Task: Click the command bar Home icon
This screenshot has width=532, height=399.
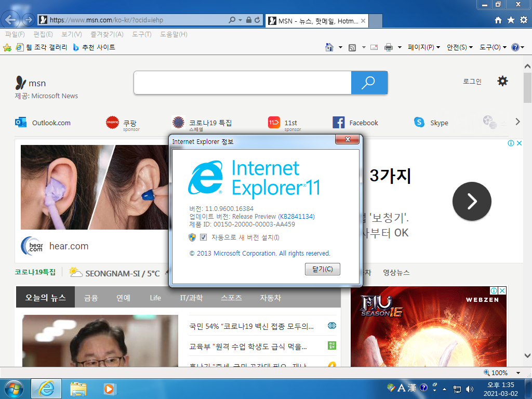Action: click(x=329, y=47)
